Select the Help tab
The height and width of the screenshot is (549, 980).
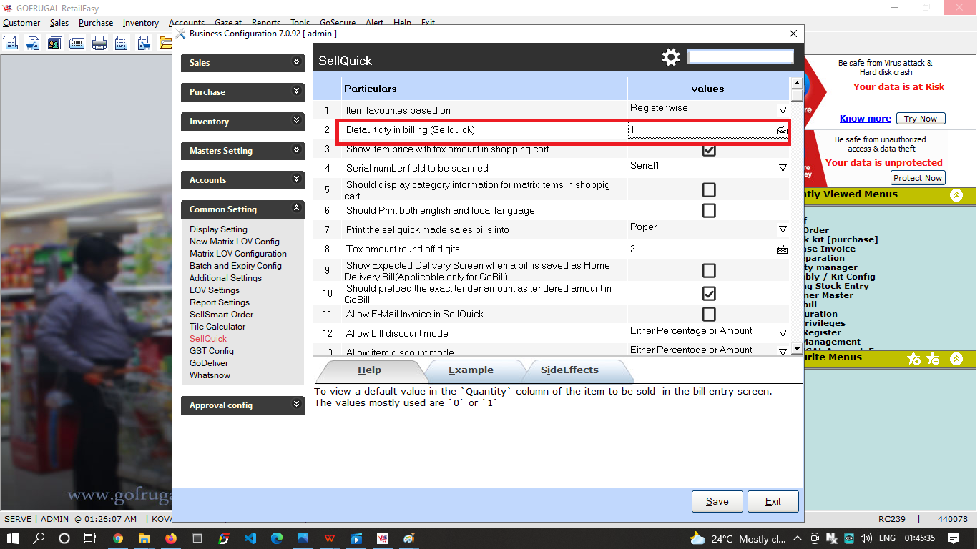click(x=369, y=370)
